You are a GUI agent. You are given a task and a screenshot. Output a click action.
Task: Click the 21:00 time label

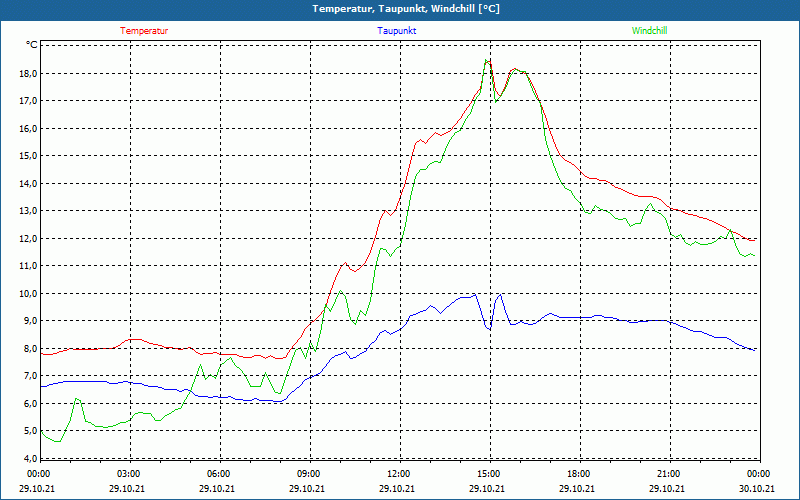pos(669,474)
